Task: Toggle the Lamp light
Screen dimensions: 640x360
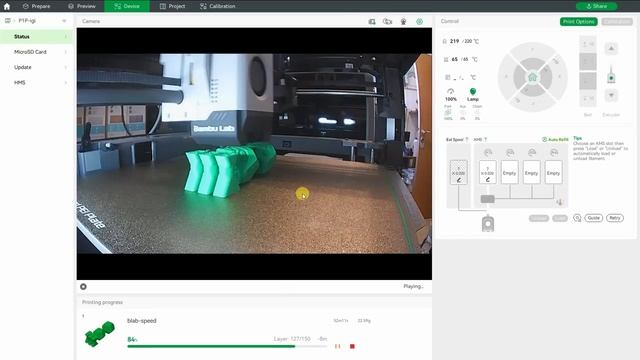Action: click(x=473, y=95)
